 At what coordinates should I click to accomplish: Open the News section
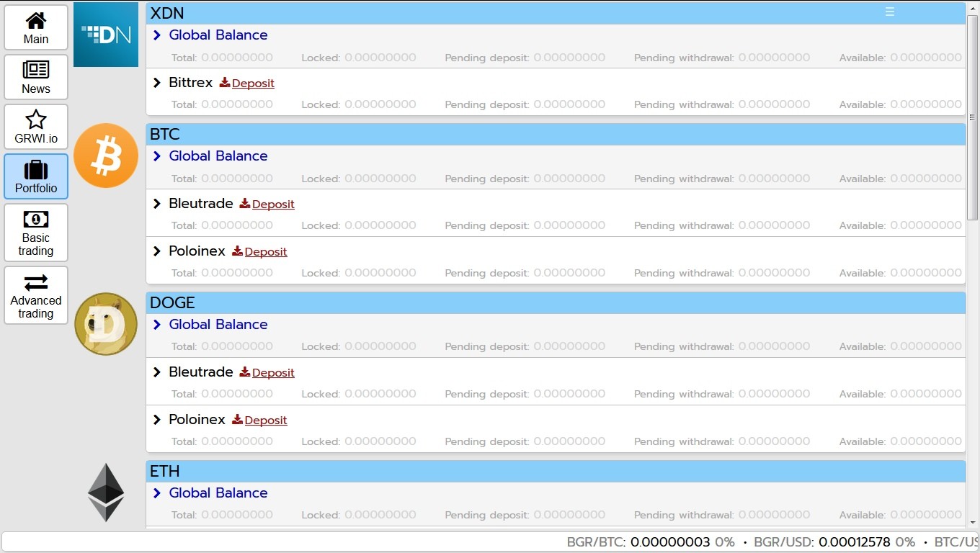(x=36, y=77)
